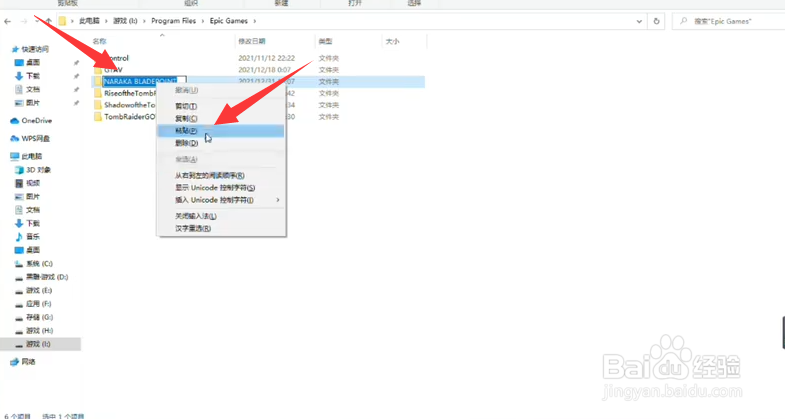This screenshot has height=419, width=785.
Task: Click the 网络 network icon
Action: point(15,361)
